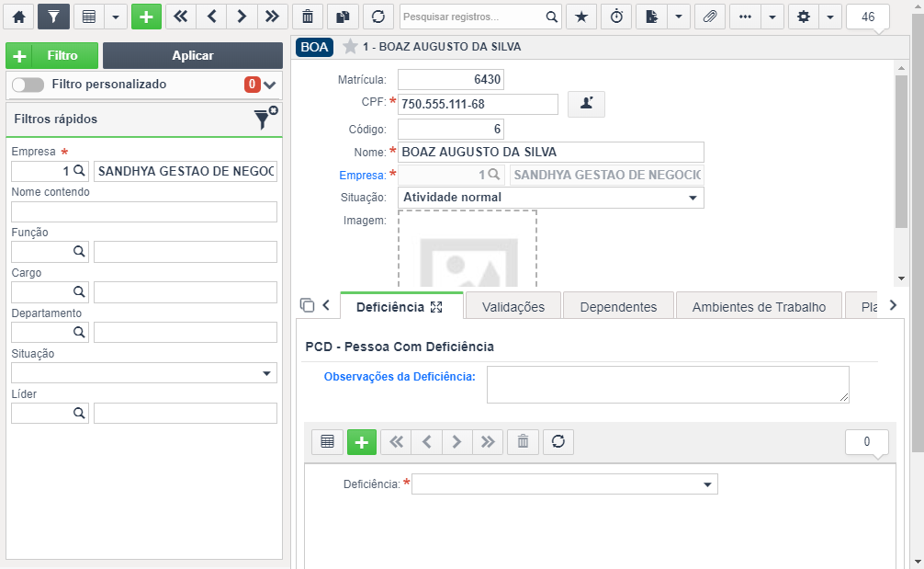Open the Departamento lookup search
This screenshot has height=569, width=924.
tap(79, 332)
